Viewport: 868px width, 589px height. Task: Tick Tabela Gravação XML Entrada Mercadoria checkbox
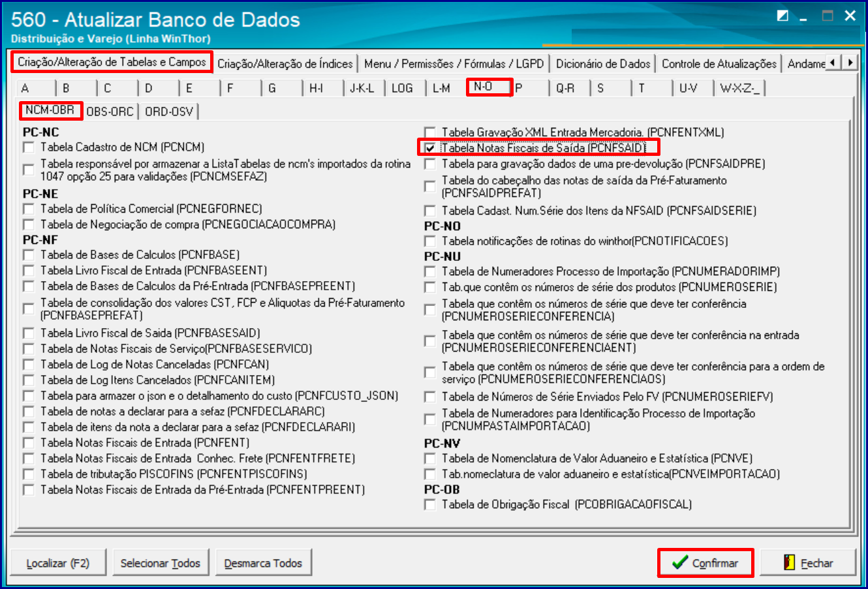pyautogui.click(x=430, y=132)
